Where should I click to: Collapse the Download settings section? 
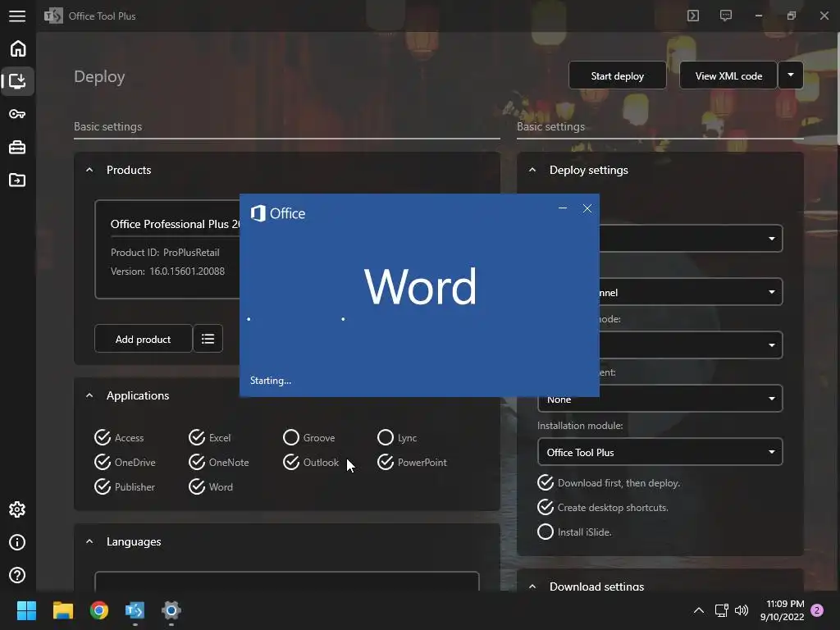(x=532, y=587)
